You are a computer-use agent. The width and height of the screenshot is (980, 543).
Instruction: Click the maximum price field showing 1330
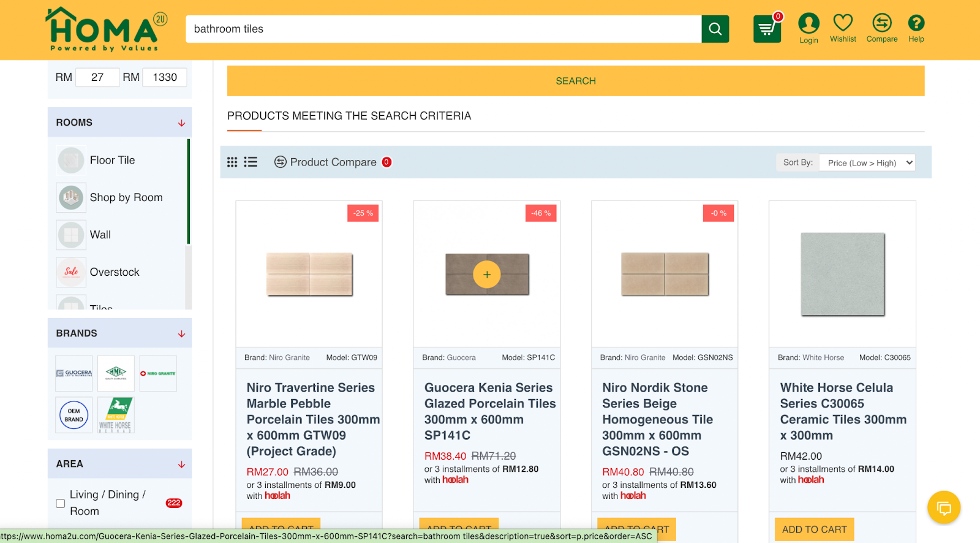pos(165,77)
